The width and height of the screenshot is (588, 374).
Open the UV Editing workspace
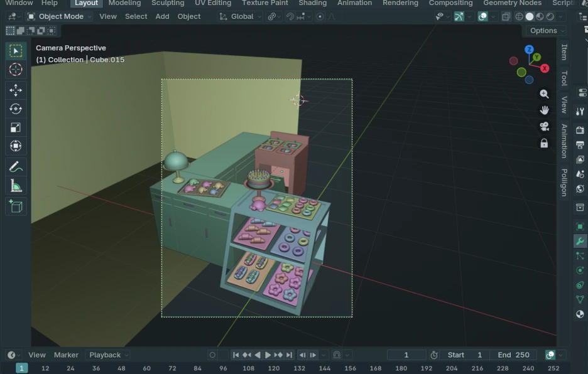pos(212,3)
